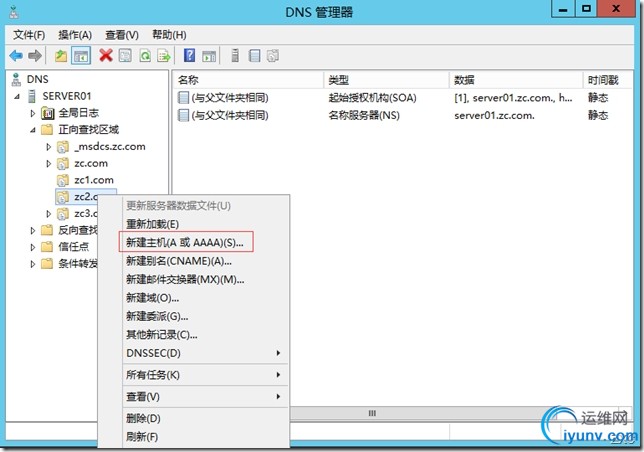This screenshot has height=452, width=644.
Task: Sort by the 名称 column header
Action: pos(248,80)
